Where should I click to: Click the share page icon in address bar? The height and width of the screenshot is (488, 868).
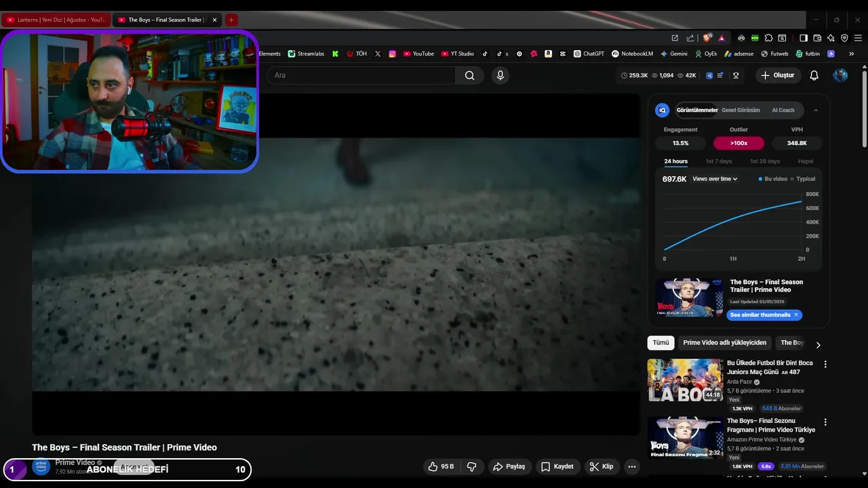coord(690,38)
